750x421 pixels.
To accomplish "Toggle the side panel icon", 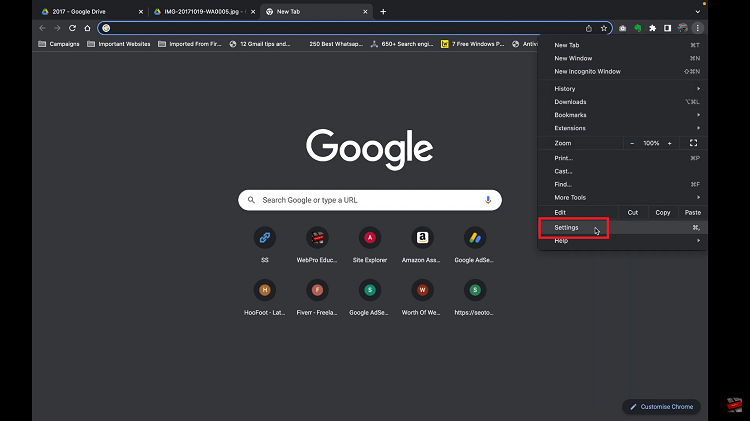I will [667, 28].
